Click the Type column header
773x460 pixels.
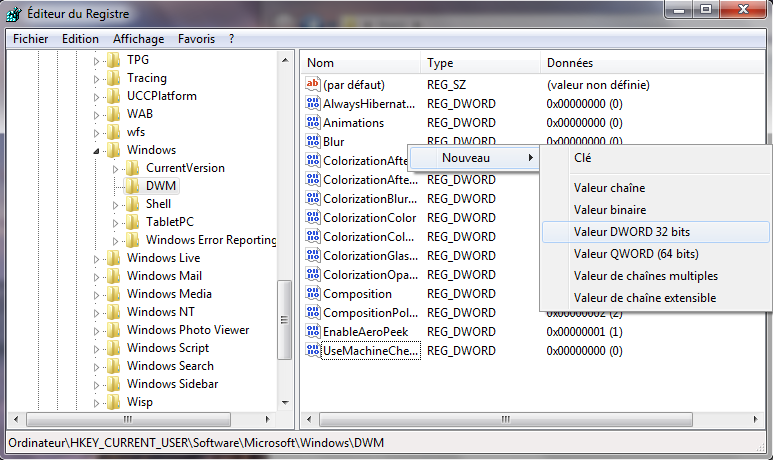(x=440, y=63)
